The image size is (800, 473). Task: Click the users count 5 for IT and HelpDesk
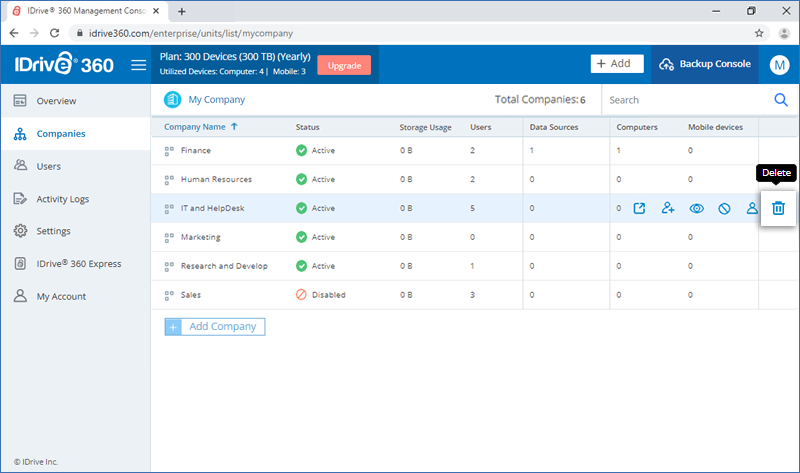472,208
